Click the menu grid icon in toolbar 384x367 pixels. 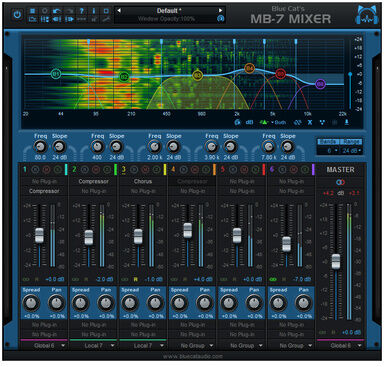pyautogui.click(x=32, y=11)
